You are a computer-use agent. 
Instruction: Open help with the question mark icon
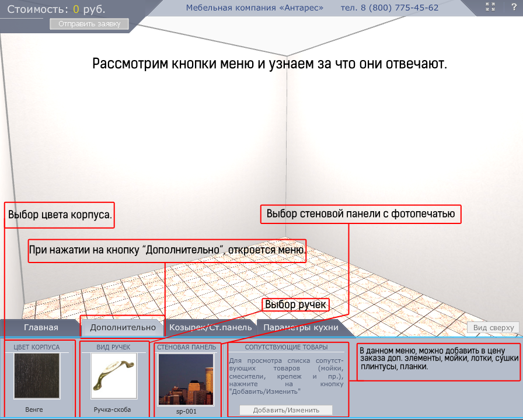pyautogui.click(x=514, y=7)
